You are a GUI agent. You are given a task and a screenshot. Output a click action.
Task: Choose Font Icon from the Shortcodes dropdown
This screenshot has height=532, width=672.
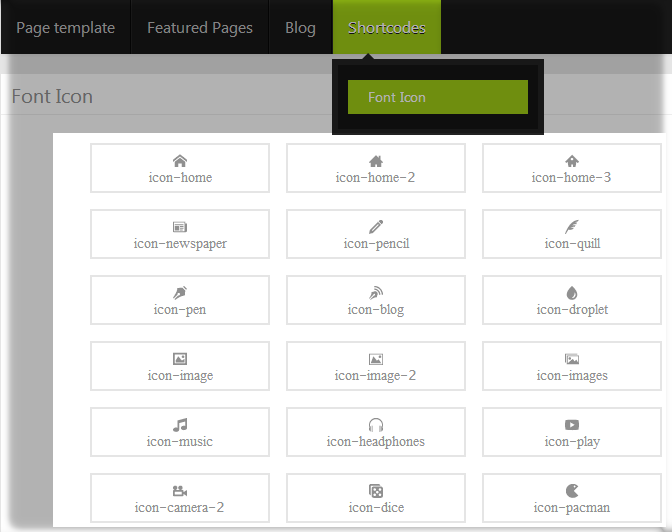pos(438,97)
